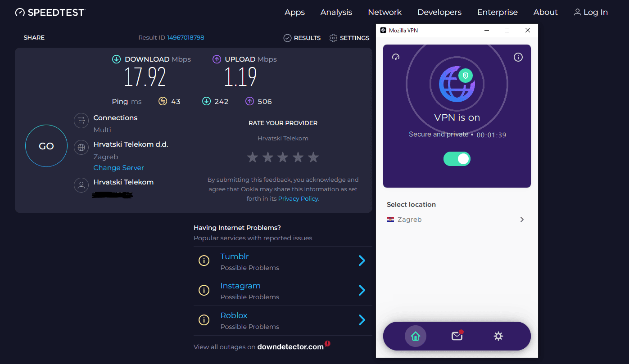The height and width of the screenshot is (364, 629).
Task: Open Speedtest SETTINGS
Action: click(349, 38)
